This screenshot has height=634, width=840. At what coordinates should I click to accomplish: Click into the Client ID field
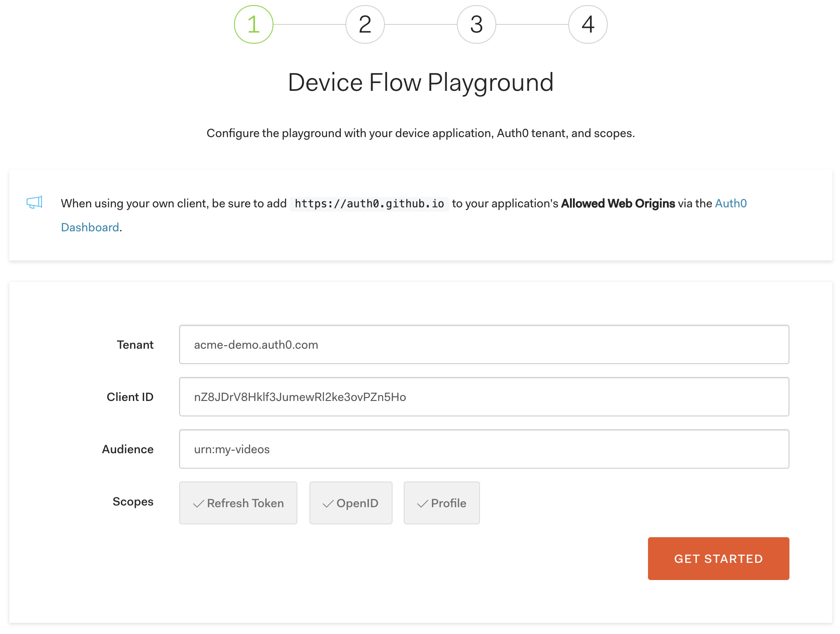(484, 397)
